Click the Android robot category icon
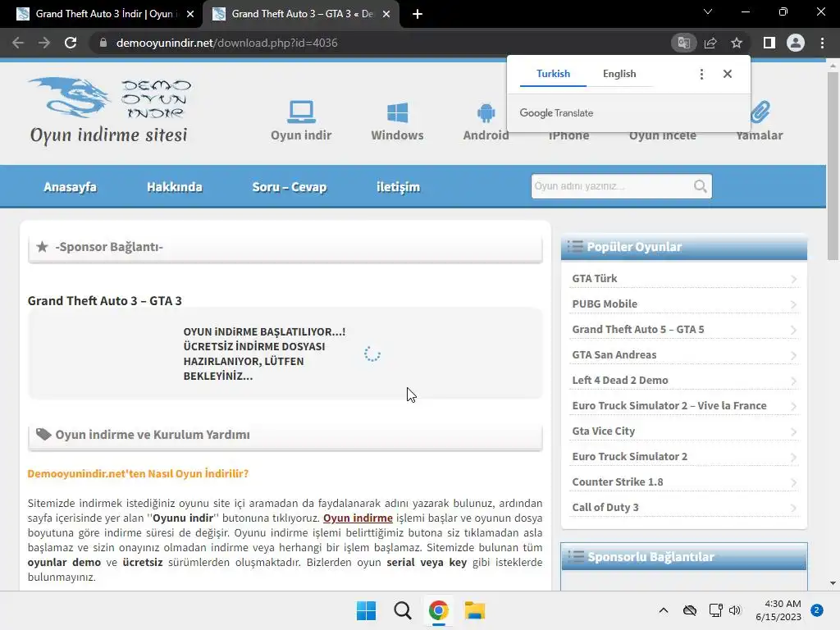Viewport: 840px width, 630px height. point(486,112)
